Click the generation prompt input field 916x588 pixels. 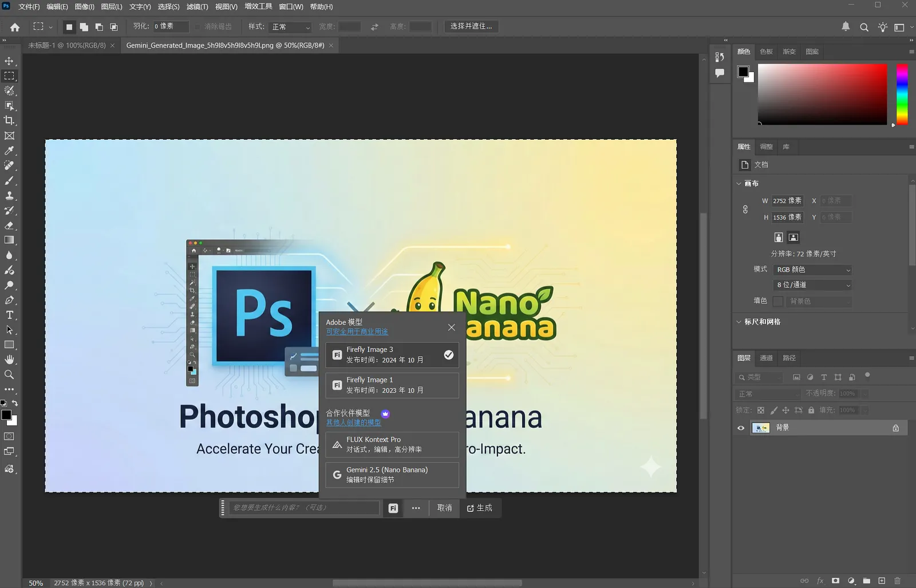pyautogui.click(x=303, y=507)
